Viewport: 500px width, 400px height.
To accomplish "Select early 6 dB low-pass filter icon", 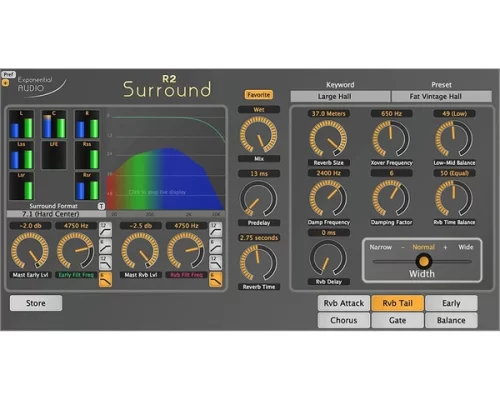I will [x=105, y=279].
